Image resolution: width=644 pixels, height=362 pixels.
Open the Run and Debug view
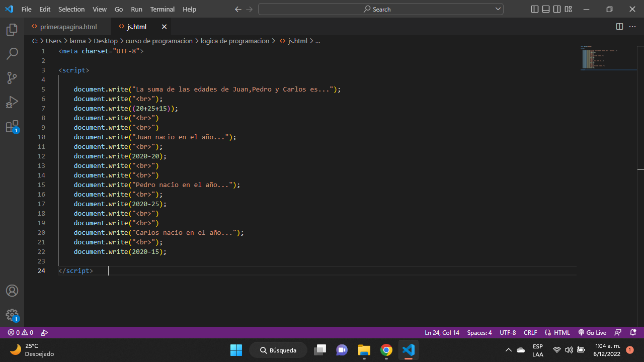click(12, 102)
